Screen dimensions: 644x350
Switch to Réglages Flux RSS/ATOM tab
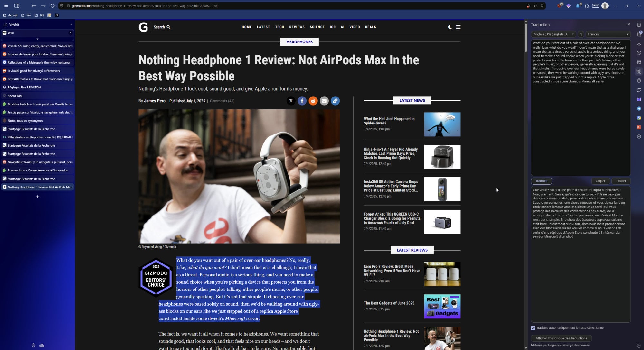pyautogui.click(x=38, y=87)
